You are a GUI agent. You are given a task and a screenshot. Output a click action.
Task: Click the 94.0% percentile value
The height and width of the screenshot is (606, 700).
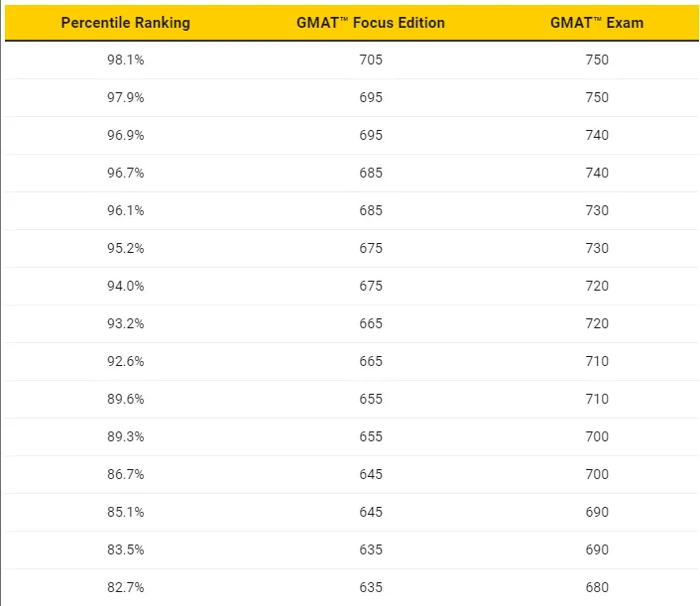(x=126, y=286)
